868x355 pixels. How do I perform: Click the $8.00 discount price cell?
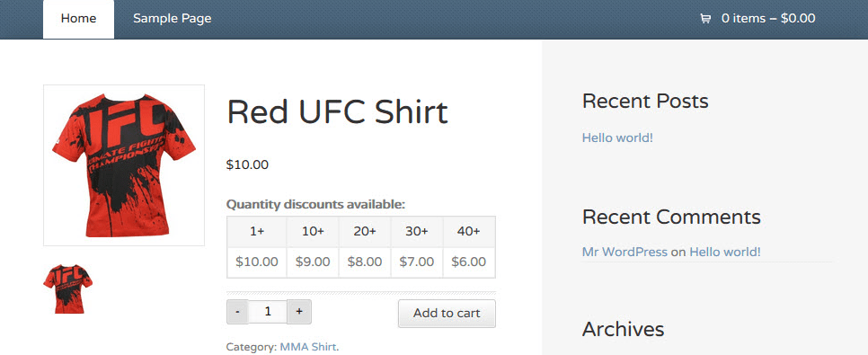pos(365,262)
